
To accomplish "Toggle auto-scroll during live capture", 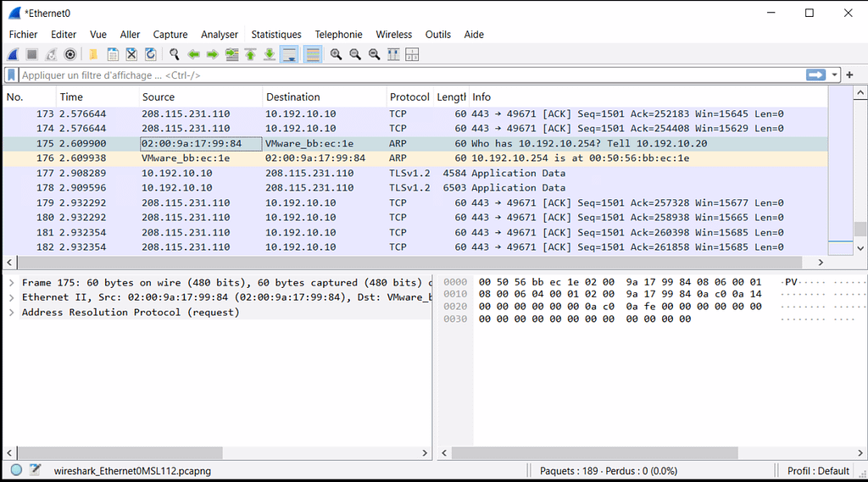I will [289, 54].
